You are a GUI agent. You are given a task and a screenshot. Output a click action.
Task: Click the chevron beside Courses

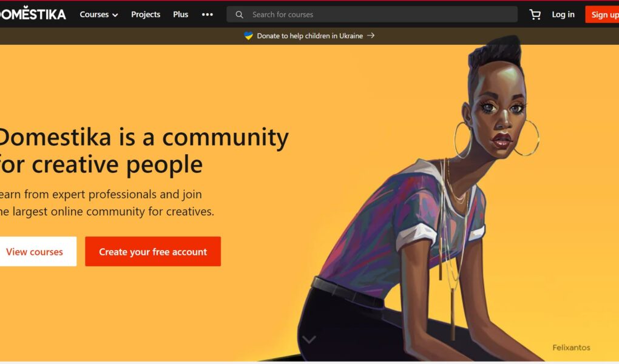[x=115, y=15]
